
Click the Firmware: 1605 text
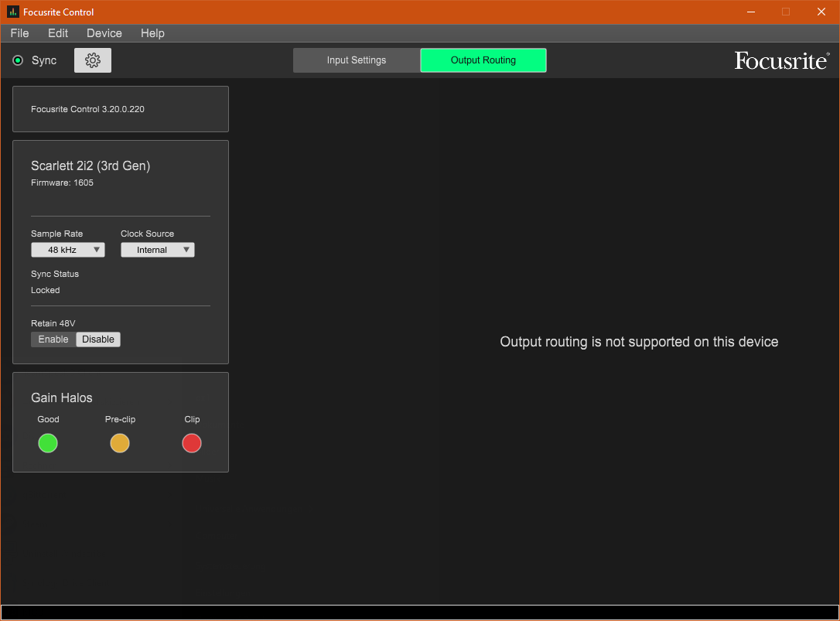coord(62,183)
